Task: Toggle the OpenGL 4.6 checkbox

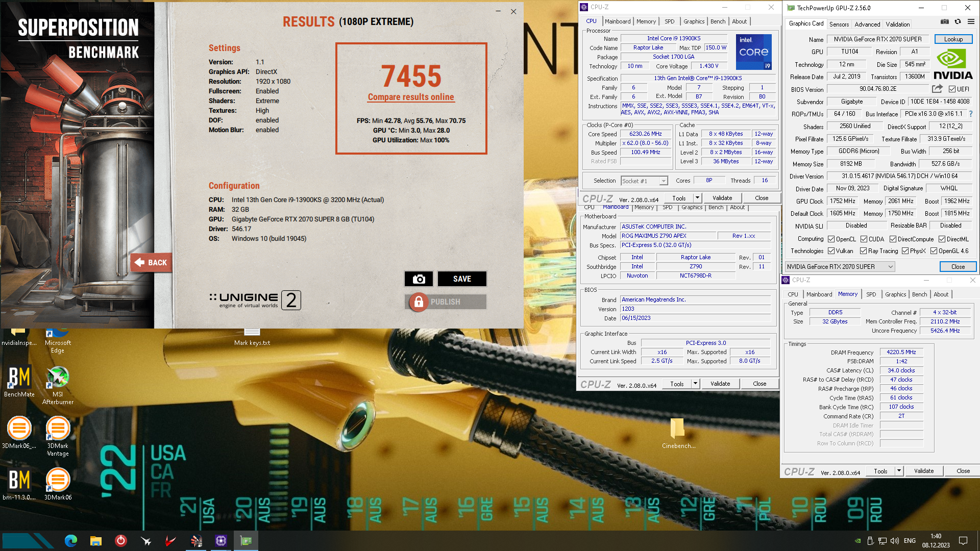Action: click(934, 251)
